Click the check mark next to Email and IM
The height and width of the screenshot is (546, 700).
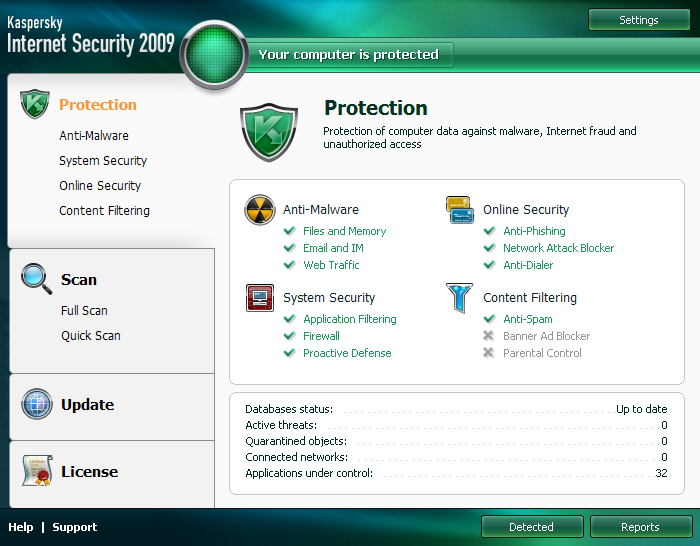(290, 248)
